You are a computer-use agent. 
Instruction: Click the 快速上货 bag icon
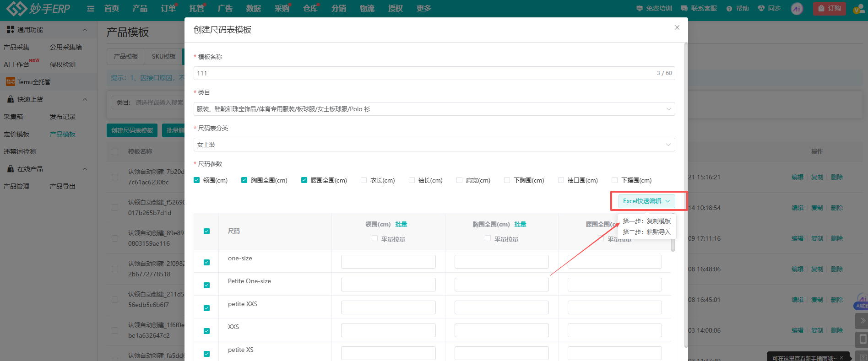[x=11, y=99]
